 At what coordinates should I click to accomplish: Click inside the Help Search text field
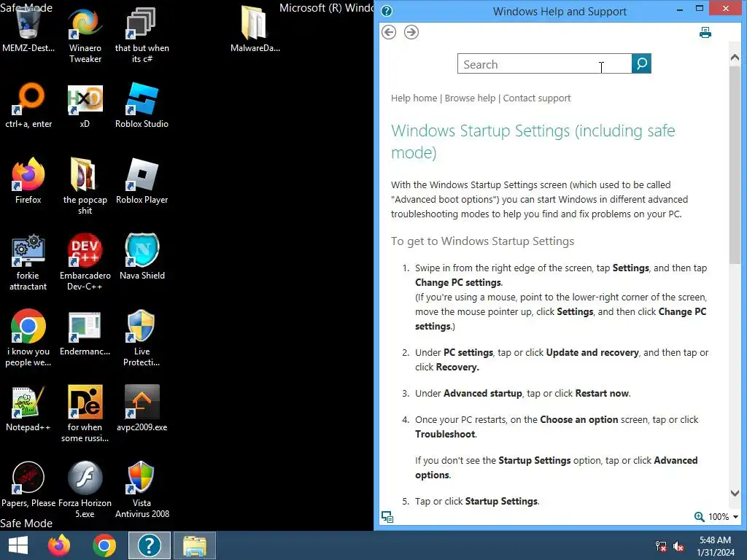[x=544, y=64]
